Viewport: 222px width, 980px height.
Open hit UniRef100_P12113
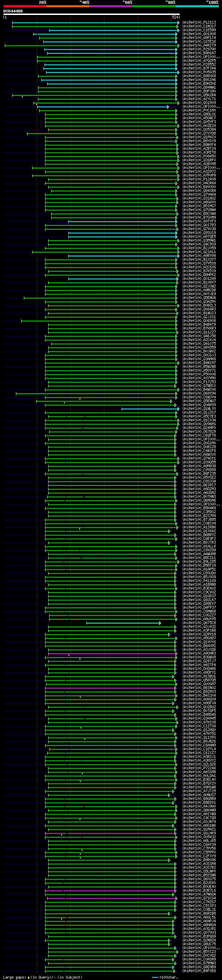[199, 23]
